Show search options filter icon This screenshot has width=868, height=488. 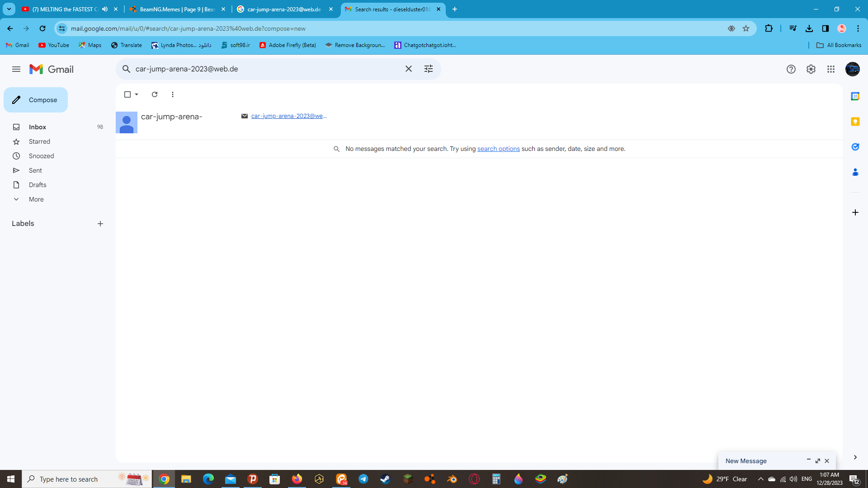tap(428, 69)
